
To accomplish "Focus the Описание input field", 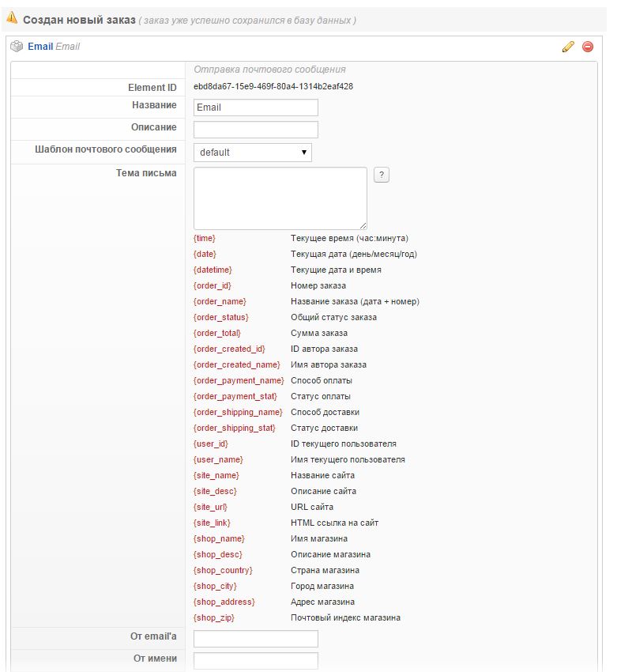I will (256, 130).
